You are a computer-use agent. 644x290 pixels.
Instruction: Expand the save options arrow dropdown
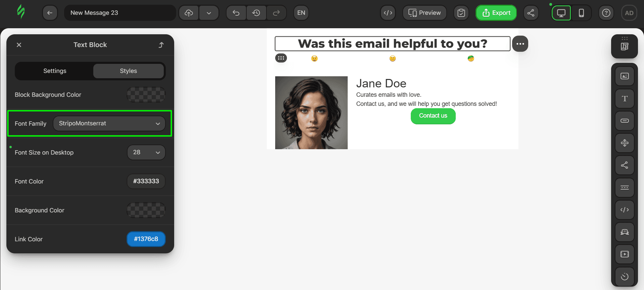click(x=209, y=13)
